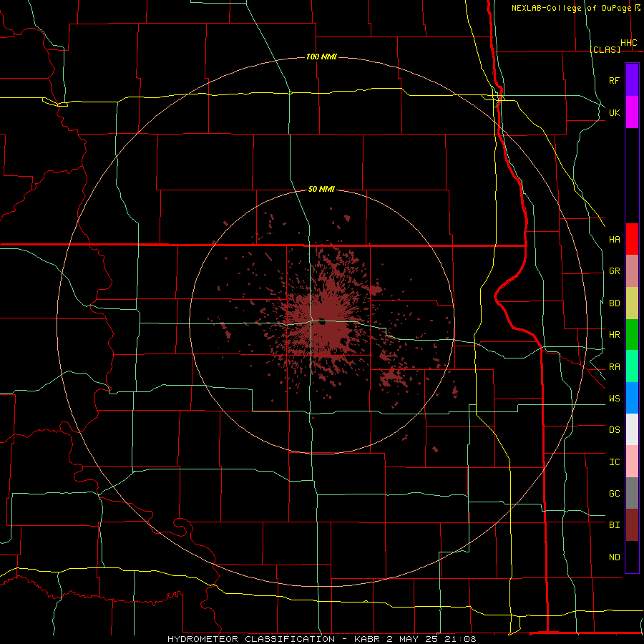The image size is (644, 644).
Task: Click the [CLAS] units label
Action: click(605, 49)
